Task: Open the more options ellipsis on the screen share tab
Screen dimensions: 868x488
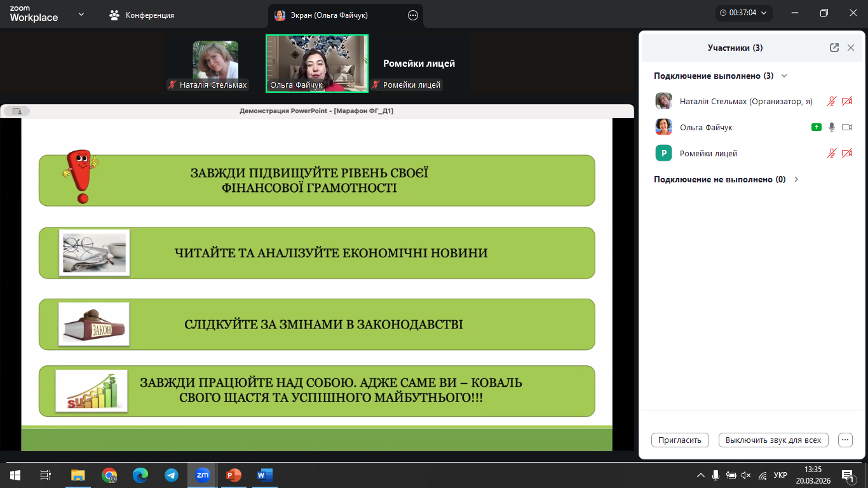Action: point(413,15)
